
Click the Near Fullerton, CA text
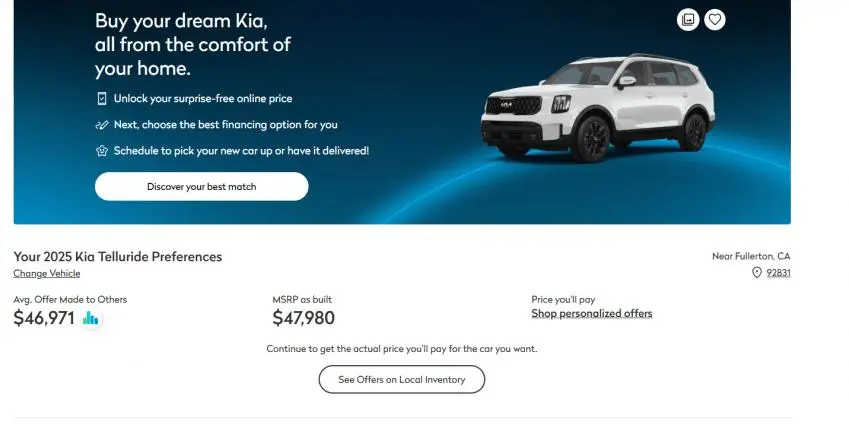pyautogui.click(x=751, y=256)
